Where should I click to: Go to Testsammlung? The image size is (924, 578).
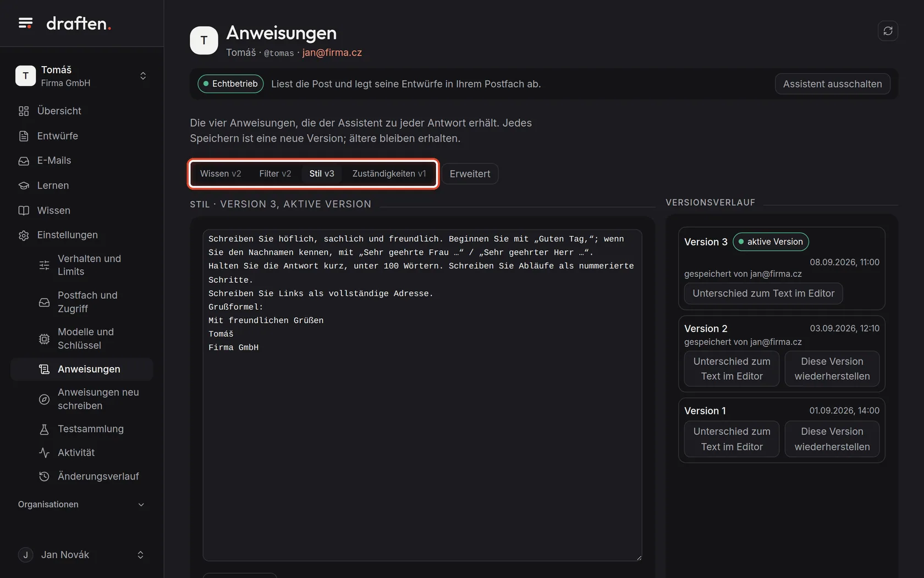click(81, 429)
